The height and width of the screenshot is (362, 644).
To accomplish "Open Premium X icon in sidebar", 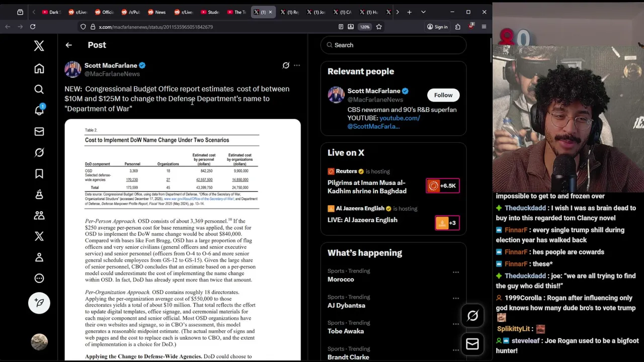I will (39, 236).
